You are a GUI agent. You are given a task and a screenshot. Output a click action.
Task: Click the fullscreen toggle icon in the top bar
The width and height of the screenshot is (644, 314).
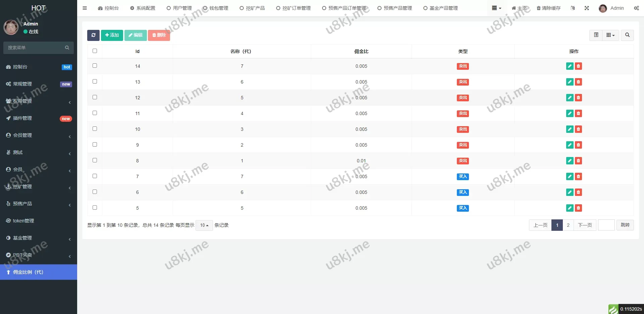tap(587, 8)
